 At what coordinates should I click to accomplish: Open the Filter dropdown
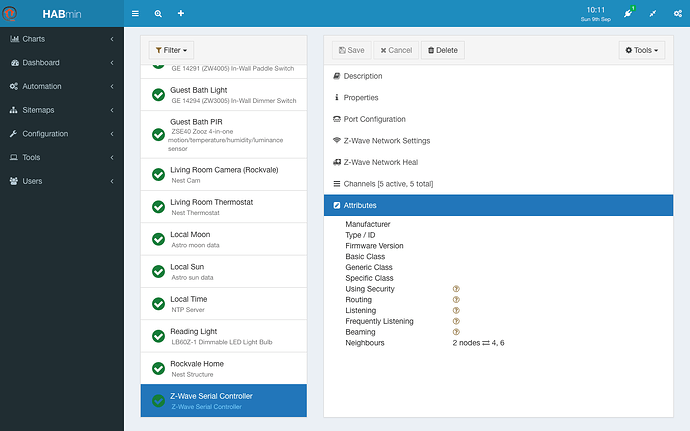click(171, 50)
